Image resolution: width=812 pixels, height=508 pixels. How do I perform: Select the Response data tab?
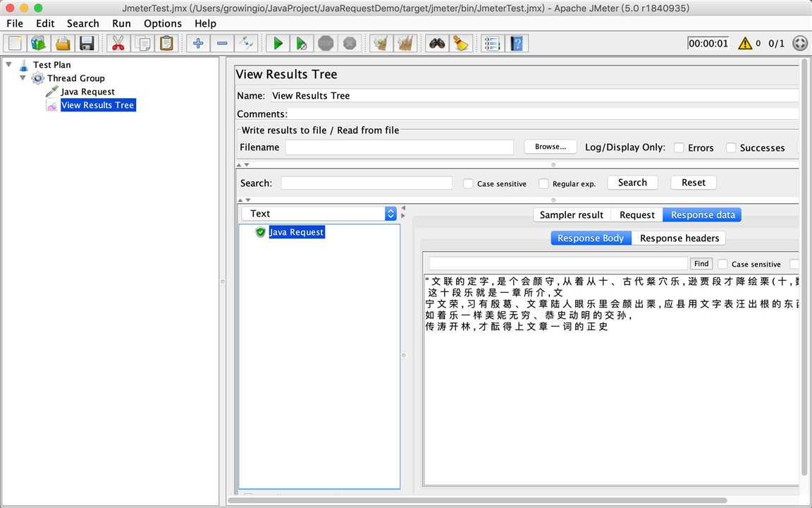pos(702,214)
